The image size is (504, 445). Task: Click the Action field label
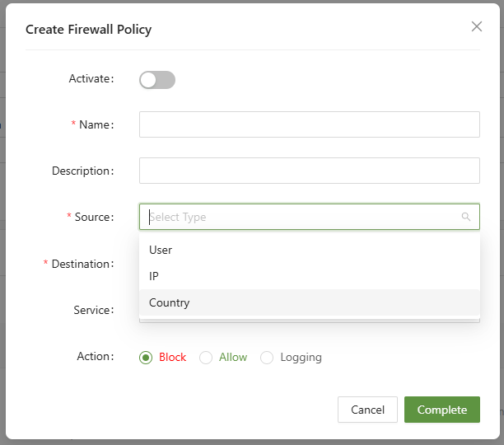pos(95,357)
